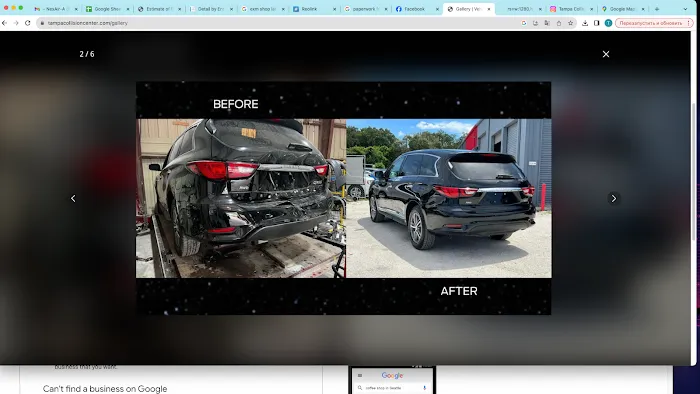This screenshot has height=394, width=700.
Task: Toggle the browser side panel icon
Action: tap(596, 23)
